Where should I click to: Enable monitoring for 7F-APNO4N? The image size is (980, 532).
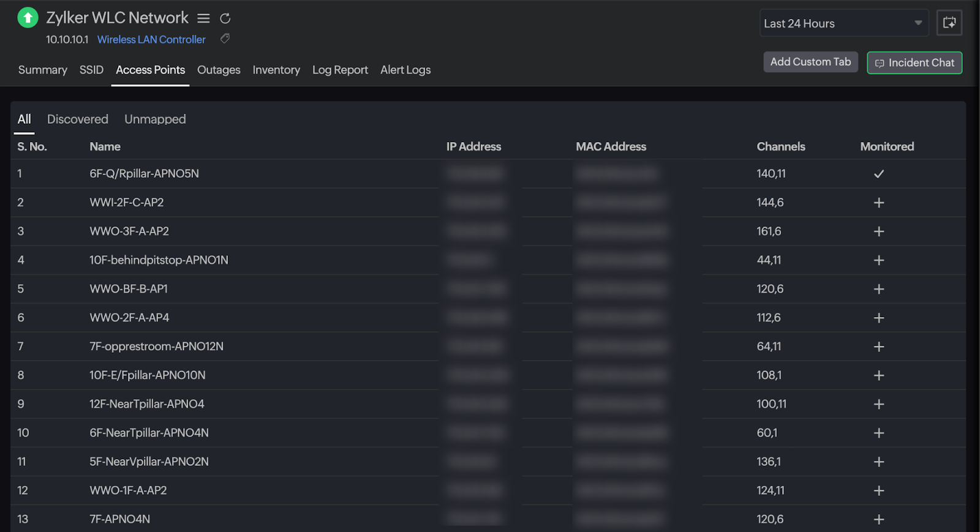click(x=878, y=519)
